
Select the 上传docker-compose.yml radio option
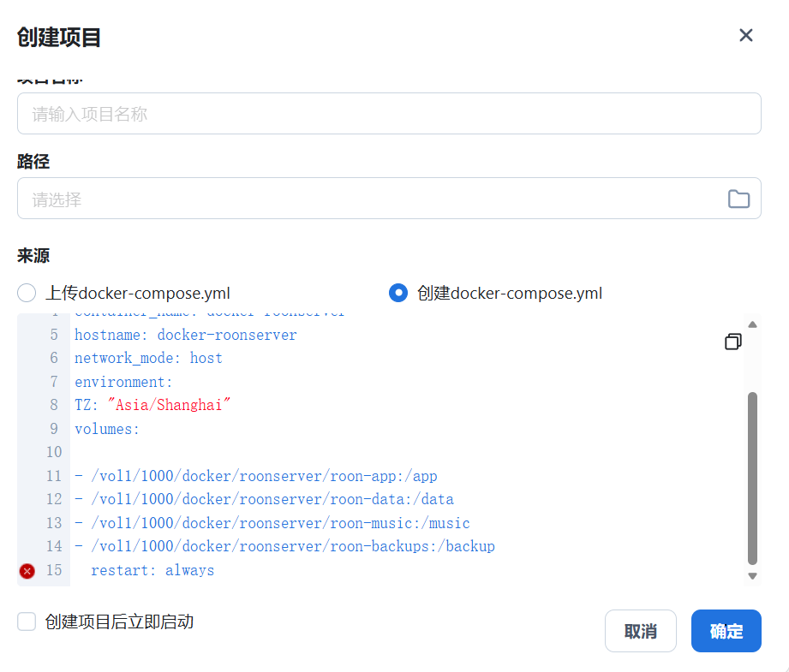click(26, 292)
